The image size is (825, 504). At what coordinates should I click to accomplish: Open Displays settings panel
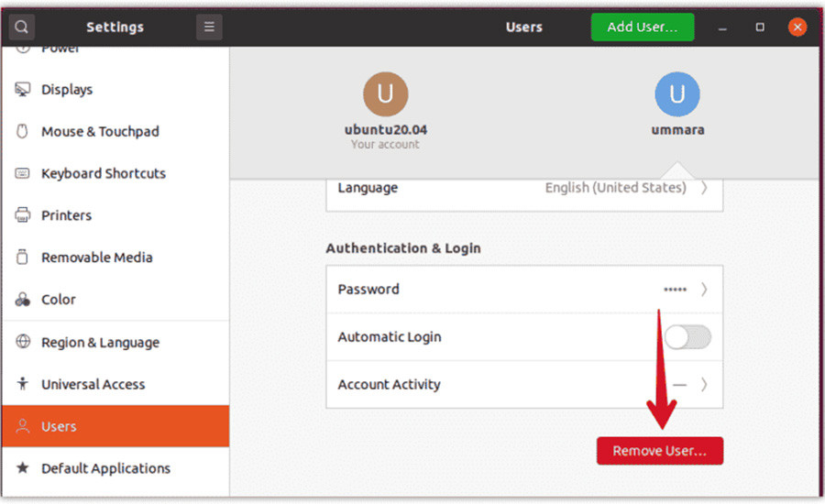click(115, 90)
